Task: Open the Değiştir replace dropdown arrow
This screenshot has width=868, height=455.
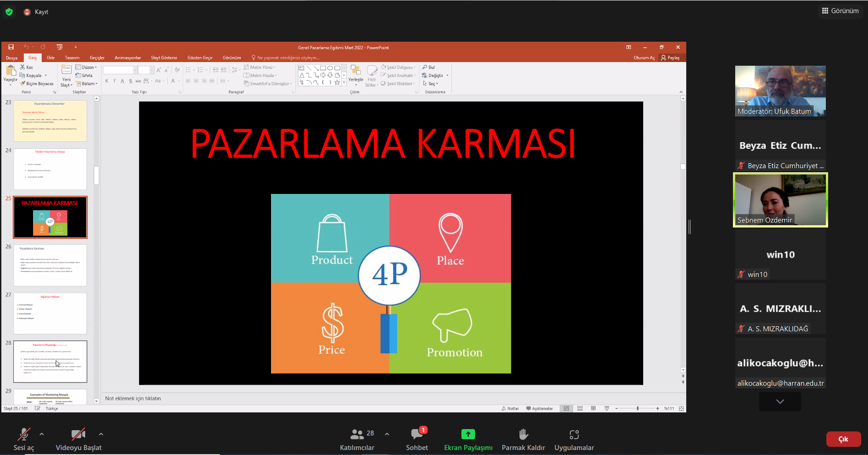Action: pos(447,76)
